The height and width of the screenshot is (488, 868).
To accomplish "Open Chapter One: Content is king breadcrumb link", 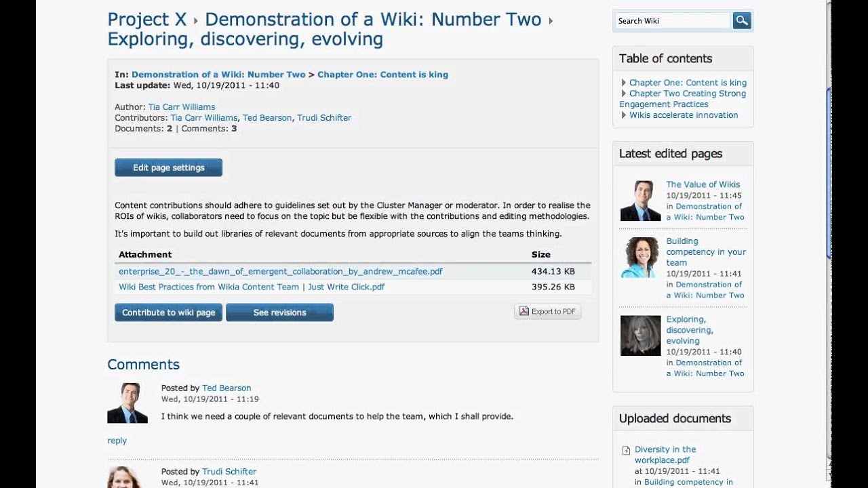I will (x=382, y=75).
